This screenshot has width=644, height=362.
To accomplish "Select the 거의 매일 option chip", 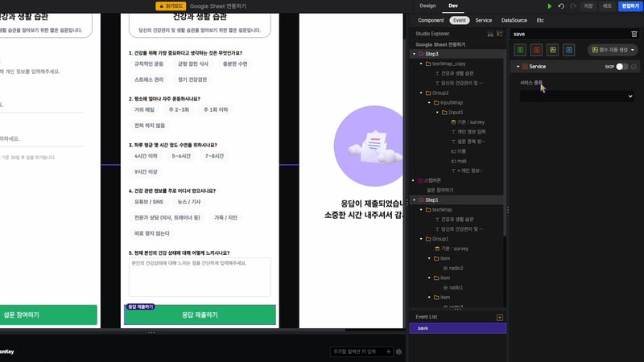I will click(144, 110).
